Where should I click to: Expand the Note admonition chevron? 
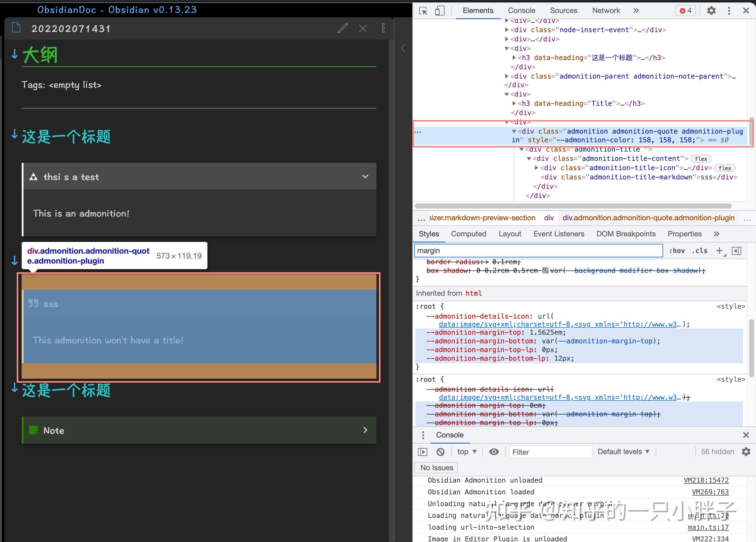[365, 430]
